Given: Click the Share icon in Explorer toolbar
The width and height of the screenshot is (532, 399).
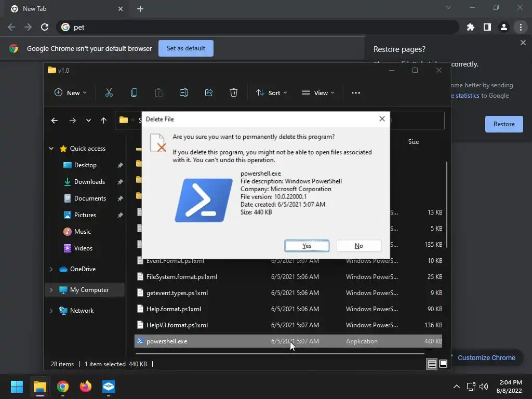Looking at the screenshot, I should 209,92.
